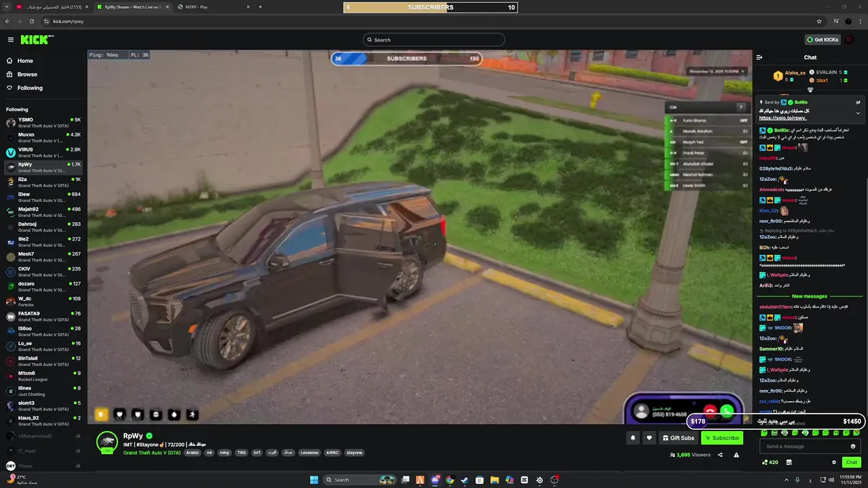868x488 pixels.
Task: Expand the pinned BotRix message chevron
Action: point(858,113)
